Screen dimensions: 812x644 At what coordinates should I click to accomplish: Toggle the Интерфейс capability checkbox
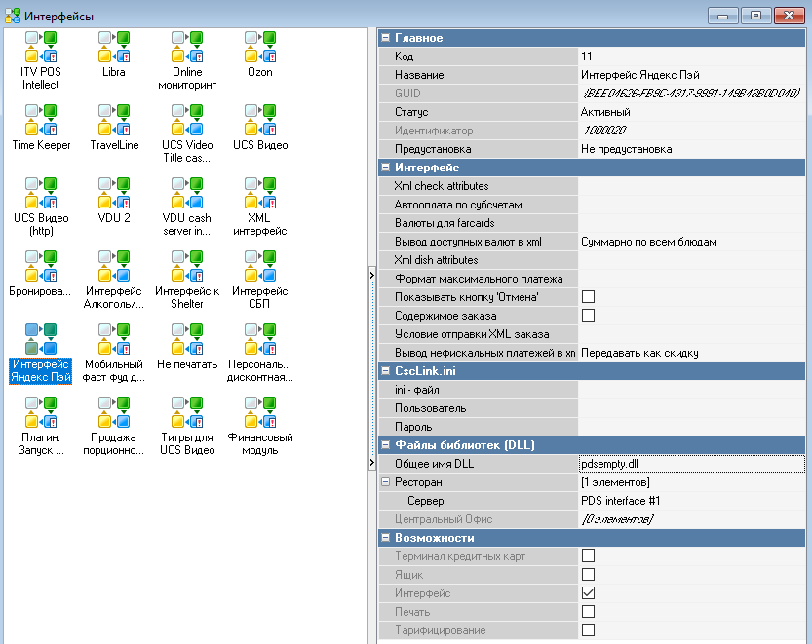pyautogui.click(x=588, y=593)
